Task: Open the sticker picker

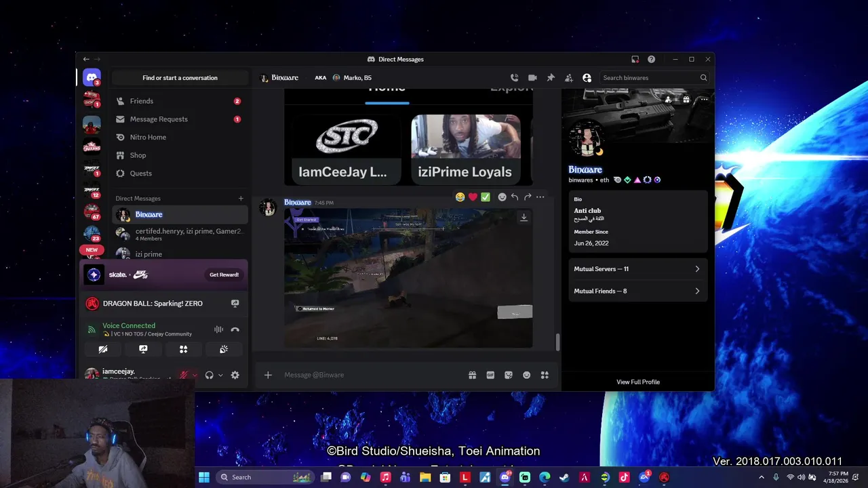Action: 509,375
